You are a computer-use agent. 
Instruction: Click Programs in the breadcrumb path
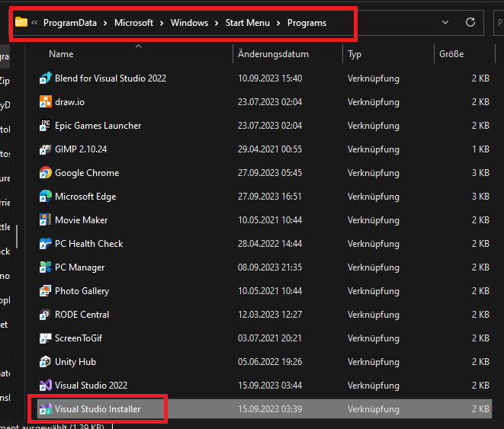[307, 23]
